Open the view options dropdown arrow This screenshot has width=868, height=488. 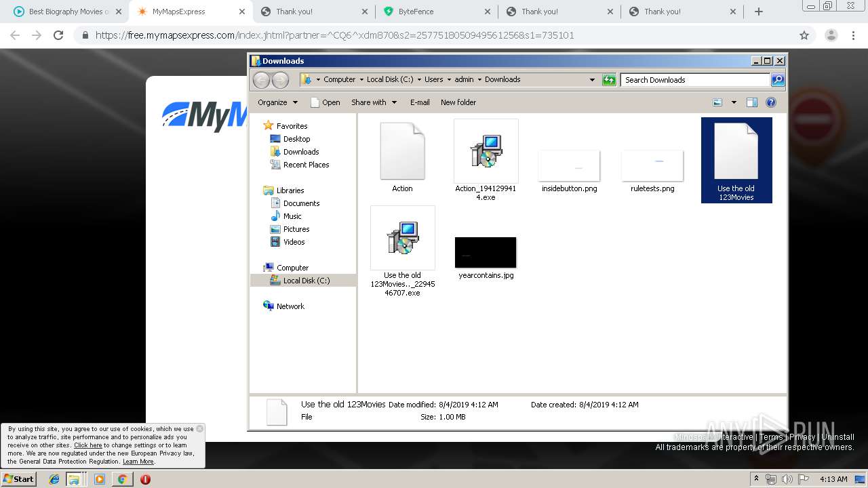(x=734, y=102)
